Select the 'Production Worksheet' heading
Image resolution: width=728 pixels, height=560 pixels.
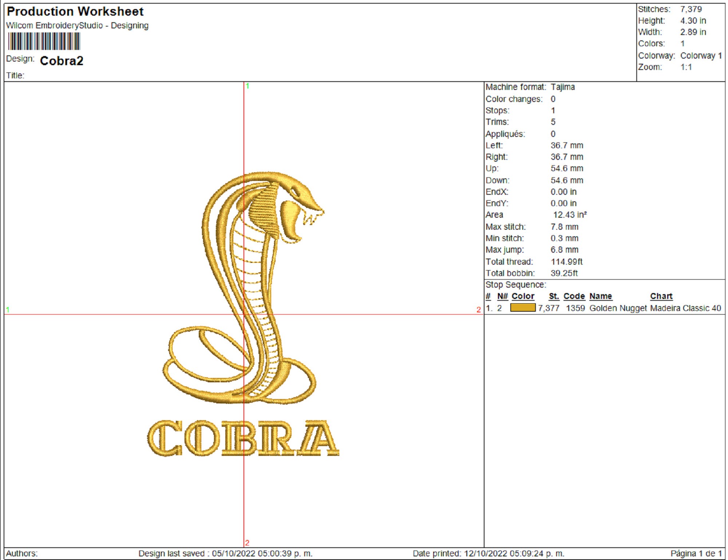[75, 12]
